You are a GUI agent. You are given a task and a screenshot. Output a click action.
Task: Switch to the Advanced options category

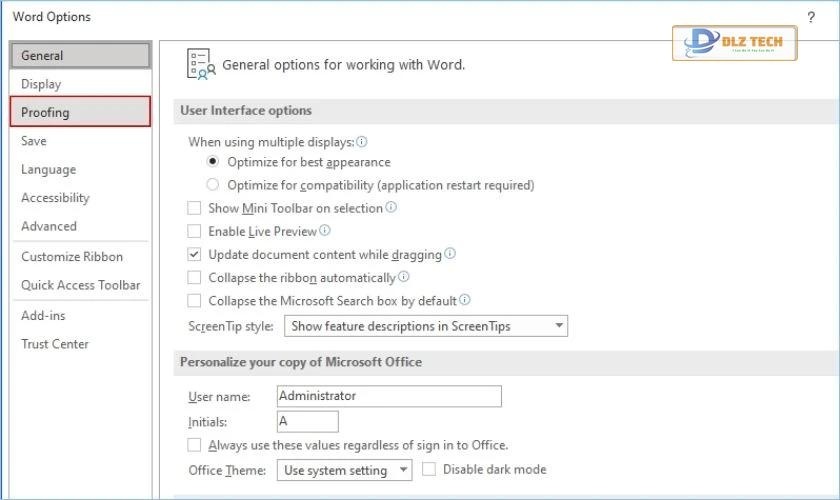click(49, 226)
